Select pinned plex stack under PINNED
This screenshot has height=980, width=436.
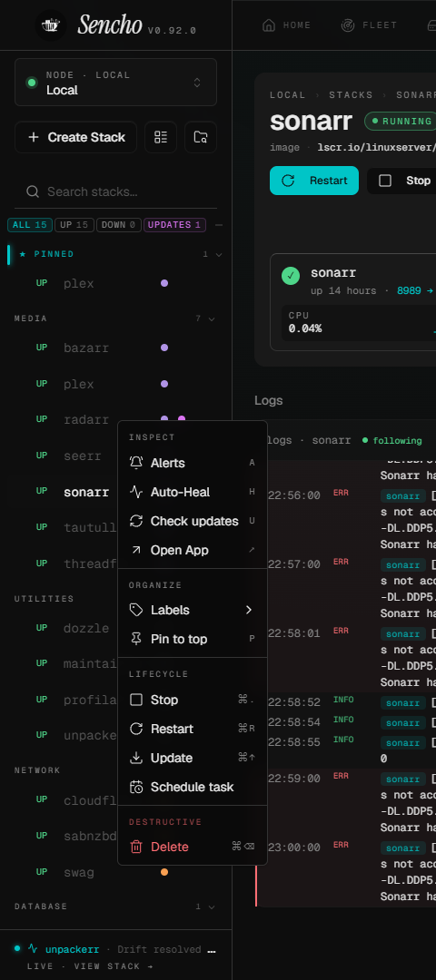[114, 283]
